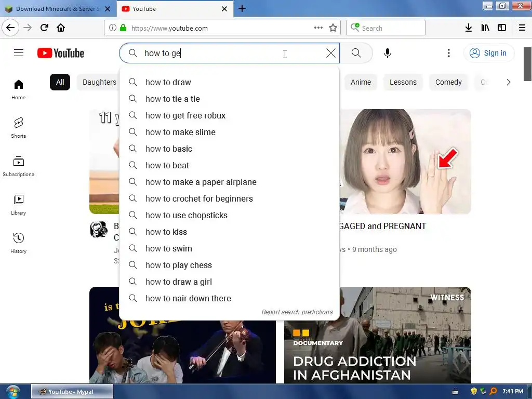Click the green secure padlock icon
The height and width of the screenshot is (399, 532).
pos(123,28)
